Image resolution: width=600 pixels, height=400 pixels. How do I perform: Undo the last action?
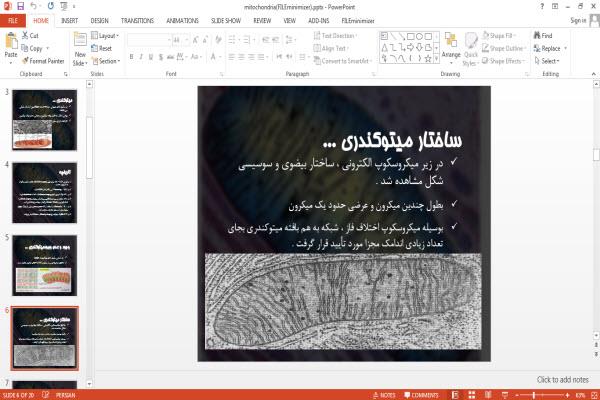(x=34, y=6)
